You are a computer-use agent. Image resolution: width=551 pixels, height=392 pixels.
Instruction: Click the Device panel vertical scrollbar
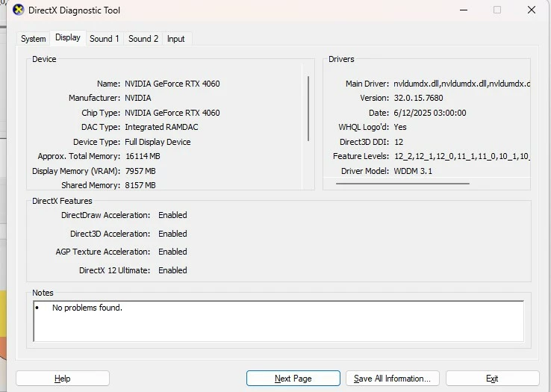(308, 108)
